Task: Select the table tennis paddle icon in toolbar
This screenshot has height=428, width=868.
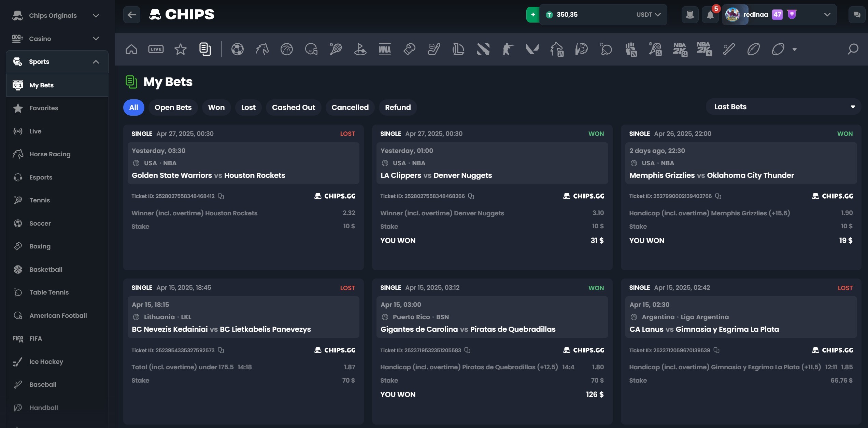Action: pyautogui.click(x=606, y=49)
